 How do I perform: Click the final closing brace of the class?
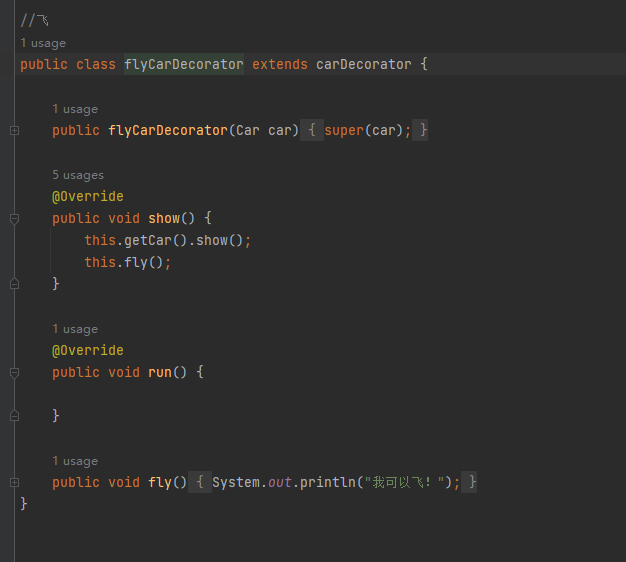pos(24,504)
